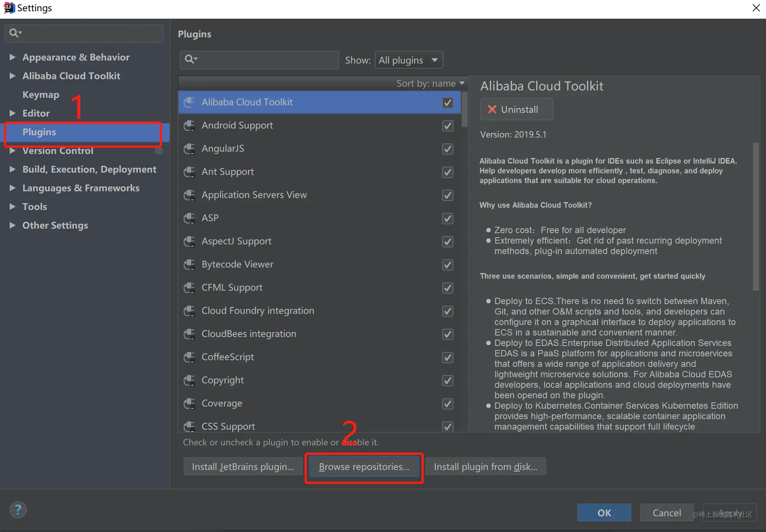Viewport: 766px width, 532px height.
Task: Click the Android Support plugin icon
Action: (189, 126)
